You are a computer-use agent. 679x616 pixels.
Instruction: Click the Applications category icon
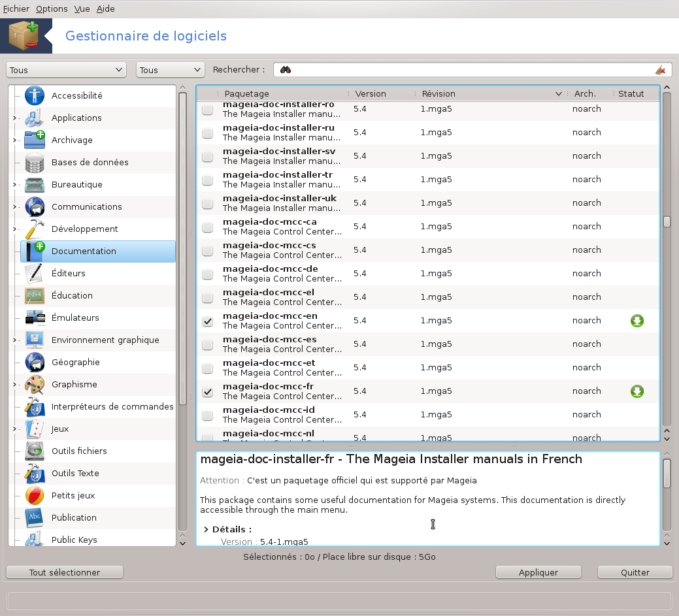pos(35,118)
